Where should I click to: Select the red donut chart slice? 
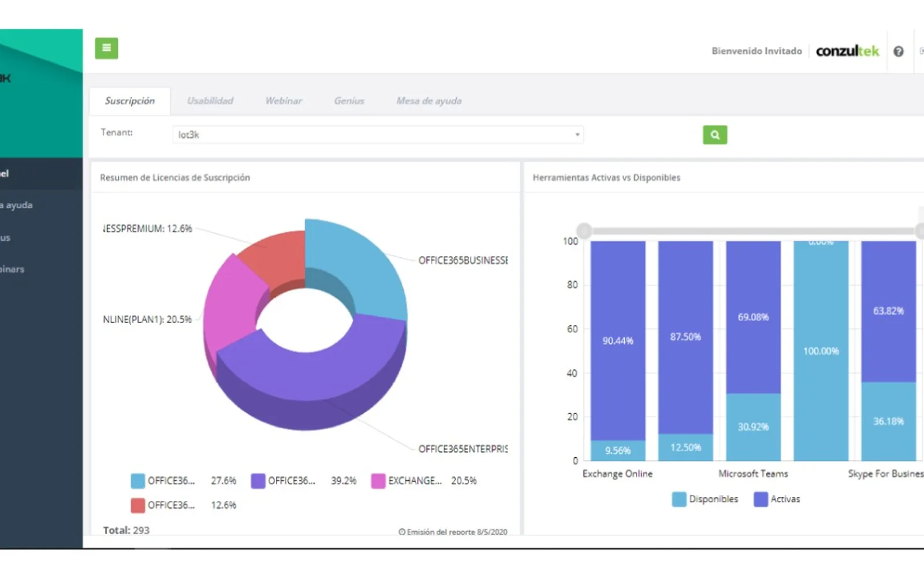point(276,256)
